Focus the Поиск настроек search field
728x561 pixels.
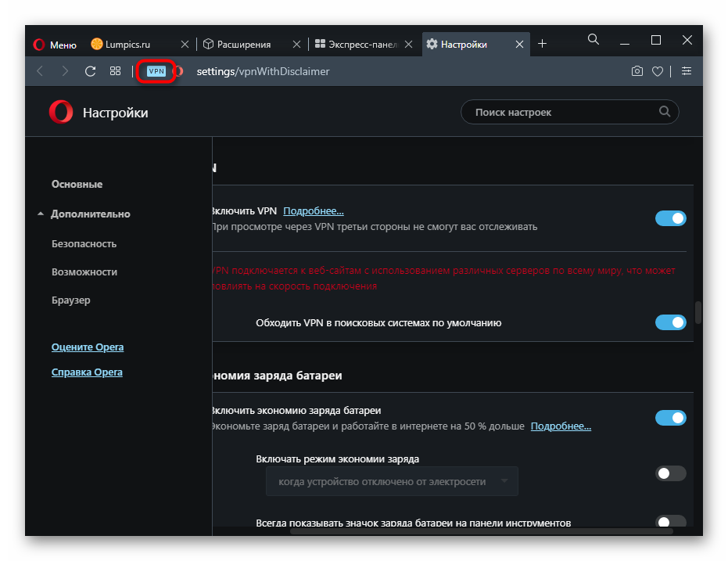569,112
